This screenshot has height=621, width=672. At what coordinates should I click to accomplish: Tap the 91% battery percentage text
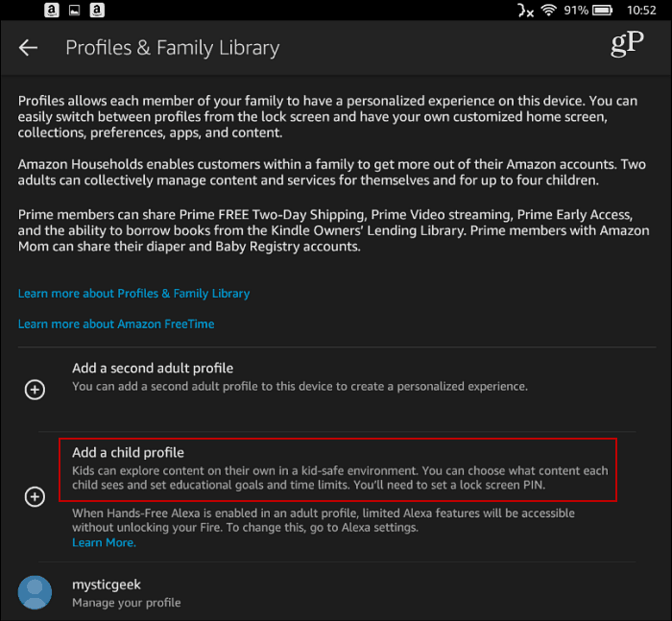pyautogui.click(x=576, y=11)
